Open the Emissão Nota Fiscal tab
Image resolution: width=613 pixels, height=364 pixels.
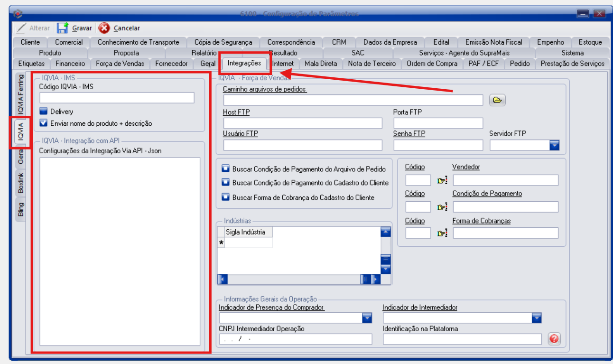[493, 42]
